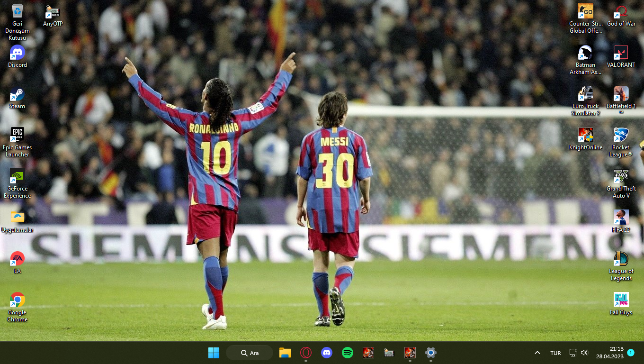Image resolution: width=644 pixels, height=364 pixels.
Task: Open Spotify from the taskbar
Action: pos(348,353)
